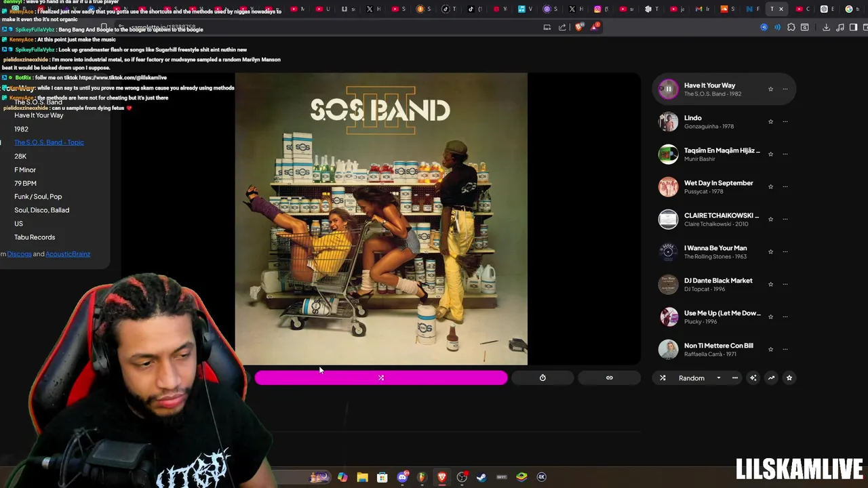Screen dimensions: 868x488
Task: Open the Discogs source link
Action: pos(19,254)
